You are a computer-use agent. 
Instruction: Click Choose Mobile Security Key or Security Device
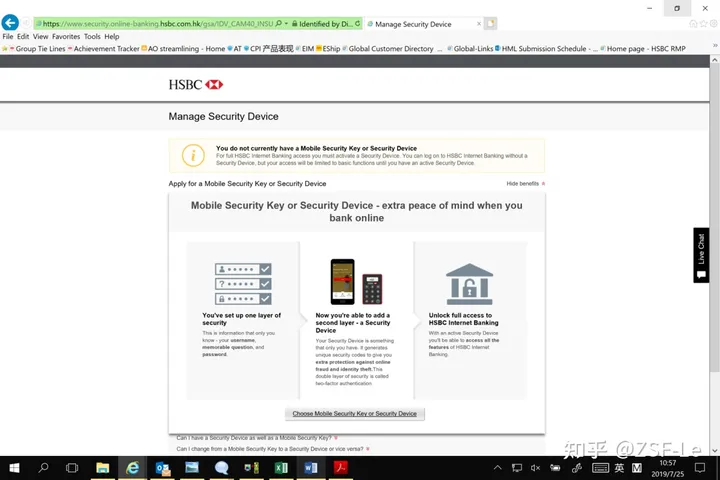point(354,414)
